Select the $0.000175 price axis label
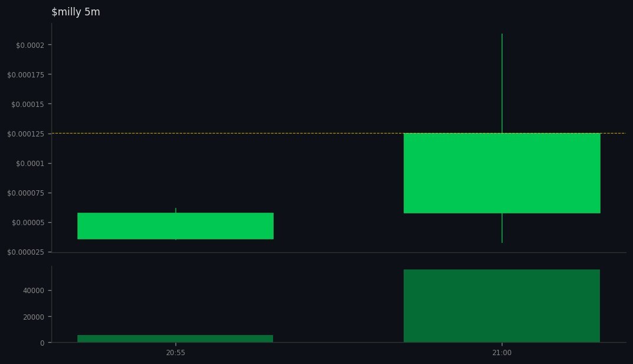Screen dimensions: 633x364 point(26,74)
